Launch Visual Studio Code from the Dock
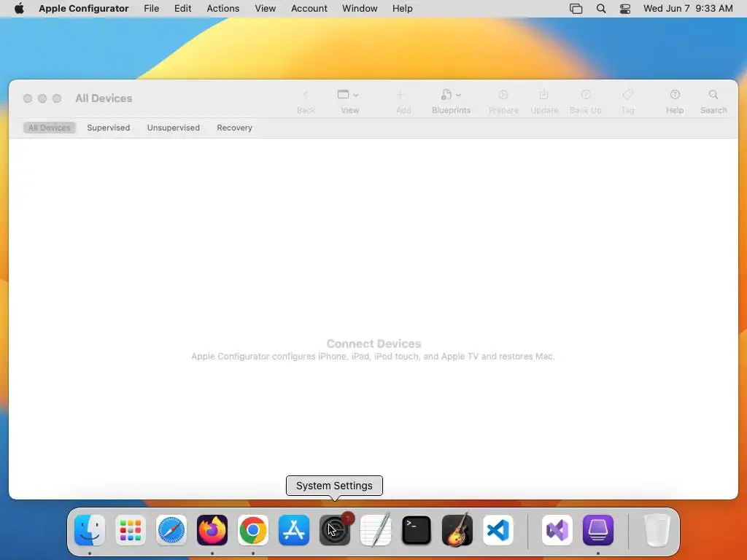This screenshot has width=747, height=560. point(498,530)
